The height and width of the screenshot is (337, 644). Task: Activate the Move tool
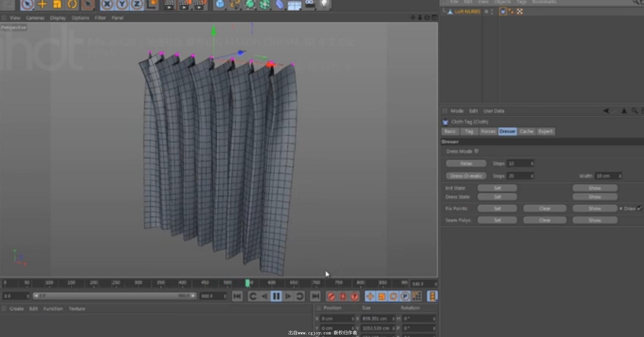click(42, 4)
